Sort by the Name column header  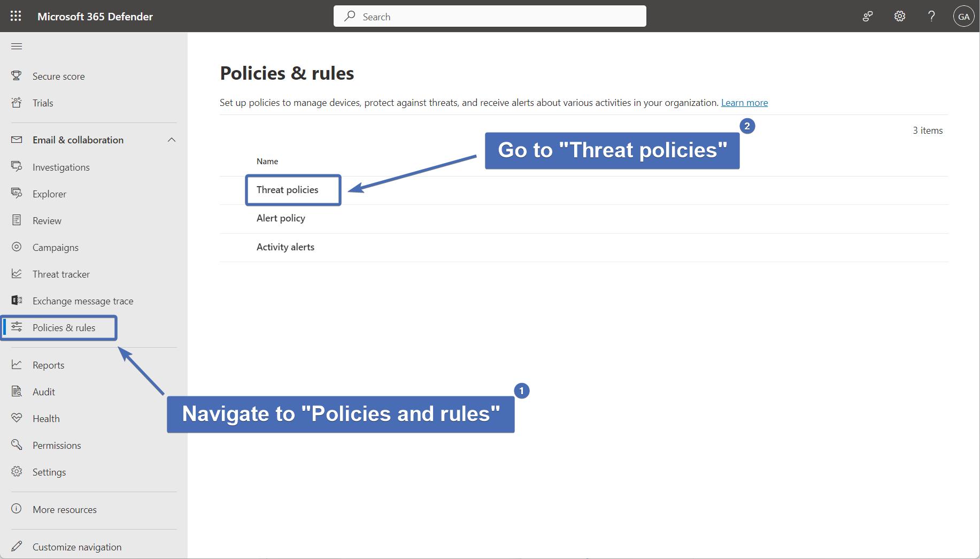(x=267, y=162)
